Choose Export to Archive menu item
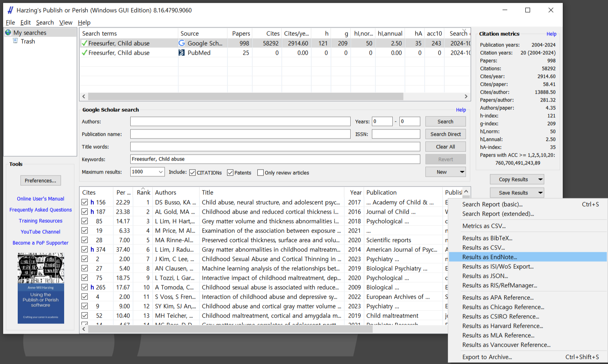Viewport: 608px width, 364px height. (x=528, y=357)
